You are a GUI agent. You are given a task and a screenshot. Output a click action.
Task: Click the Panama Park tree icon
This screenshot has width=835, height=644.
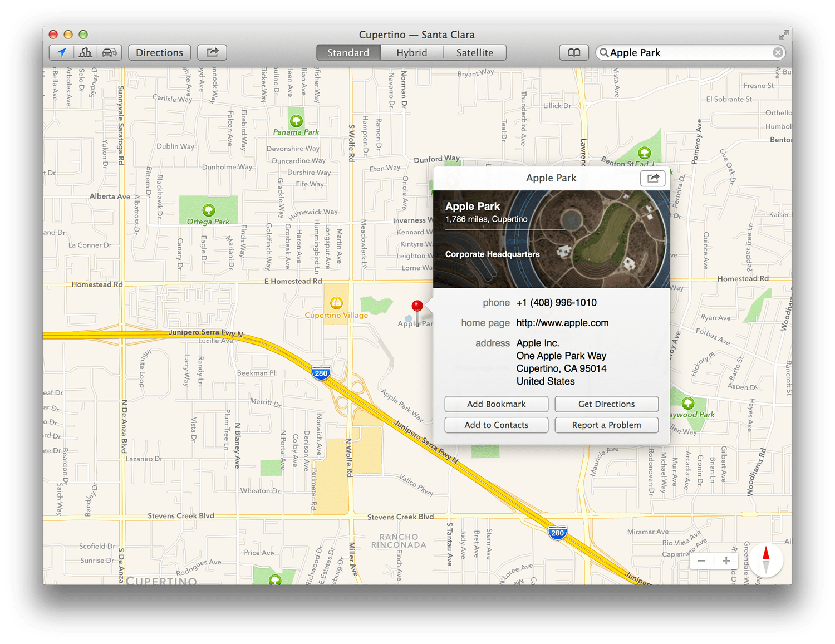[x=296, y=121]
